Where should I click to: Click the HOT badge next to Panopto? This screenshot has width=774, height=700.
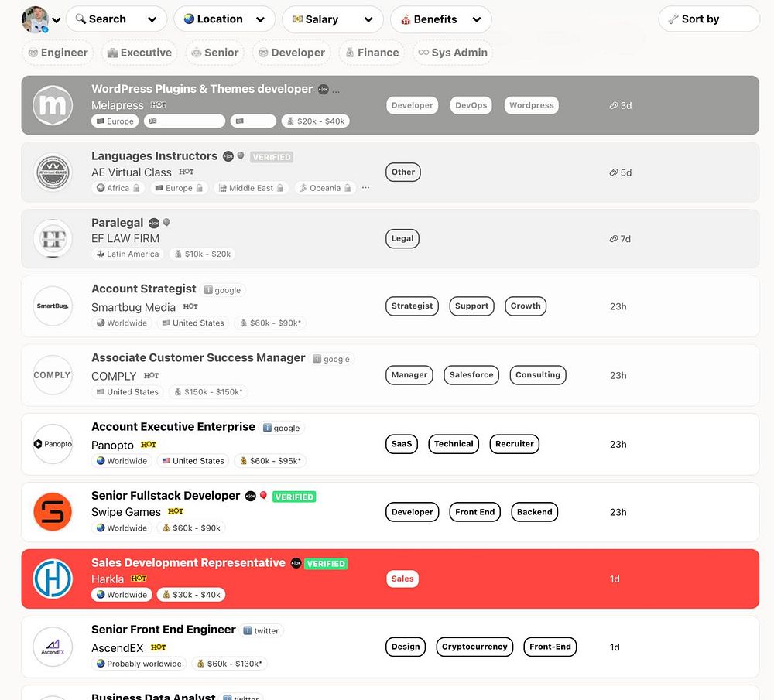149,445
